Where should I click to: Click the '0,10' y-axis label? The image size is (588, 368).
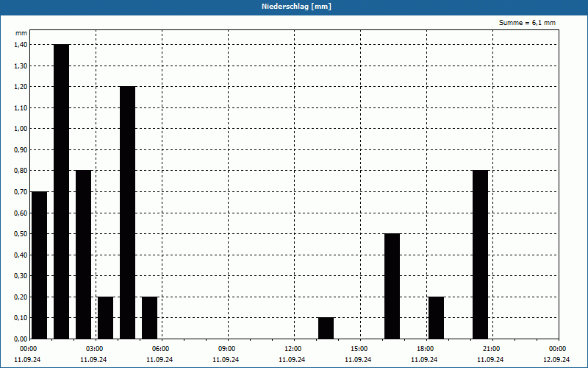click(x=21, y=318)
